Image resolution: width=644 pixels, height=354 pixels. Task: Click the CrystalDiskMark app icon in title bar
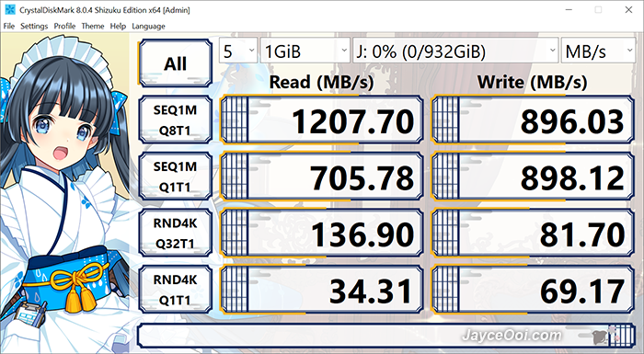pos(9,10)
